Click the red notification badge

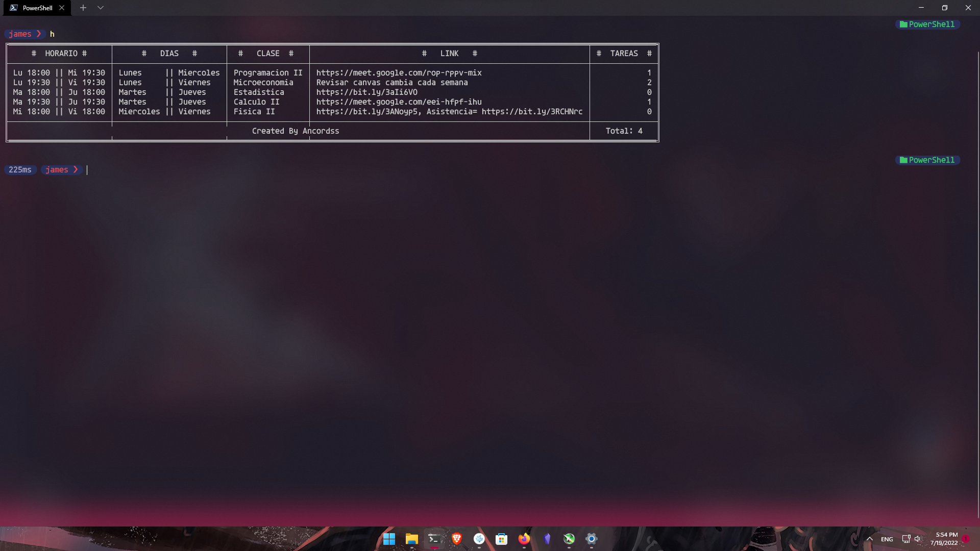pyautogui.click(x=966, y=539)
